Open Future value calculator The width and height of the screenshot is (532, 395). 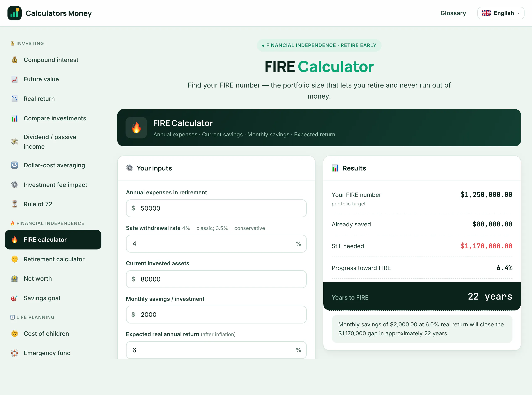coord(53,79)
